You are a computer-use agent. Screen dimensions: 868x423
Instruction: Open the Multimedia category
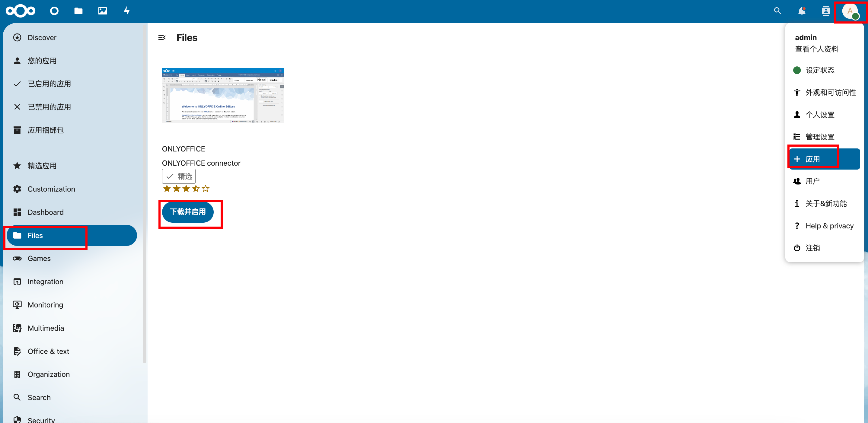tap(72, 328)
